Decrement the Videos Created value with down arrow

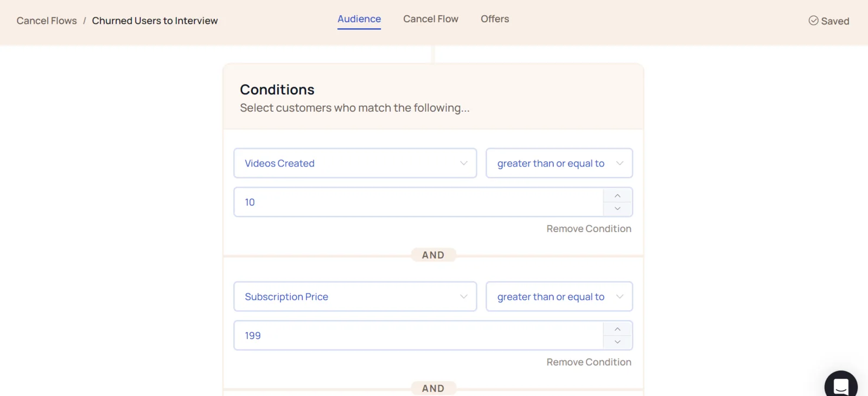click(x=617, y=209)
